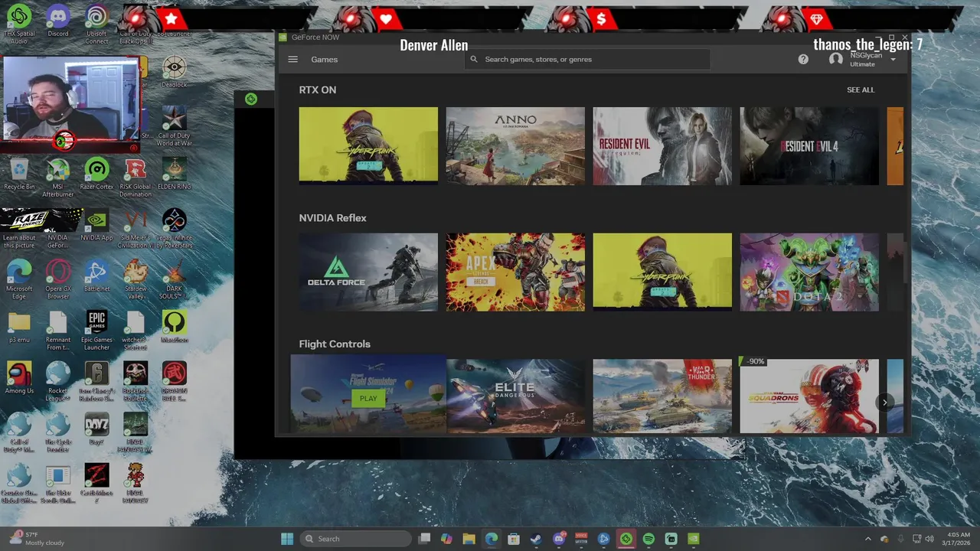Viewport: 980px width, 551px height.
Task: Click the taskbar Search box
Action: [356, 539]
